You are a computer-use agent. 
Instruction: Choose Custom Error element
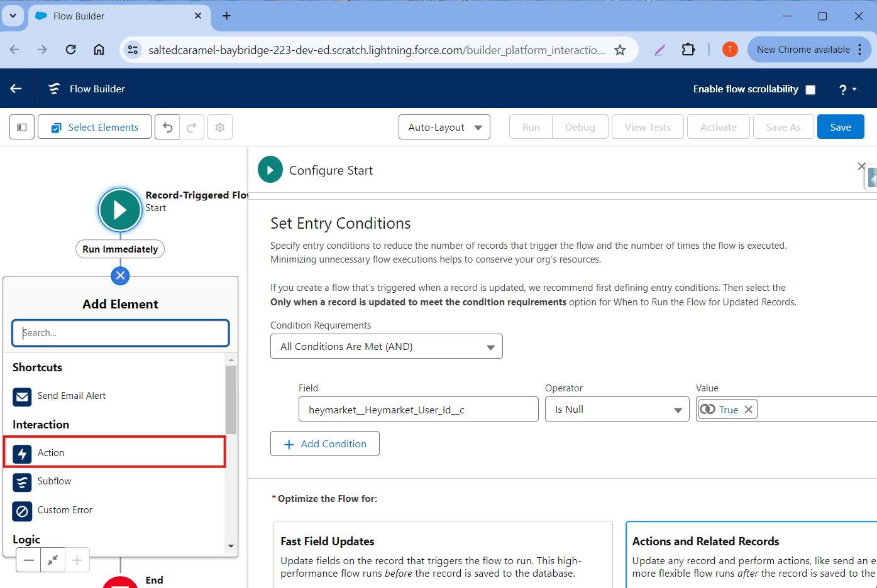click(114, 510)
